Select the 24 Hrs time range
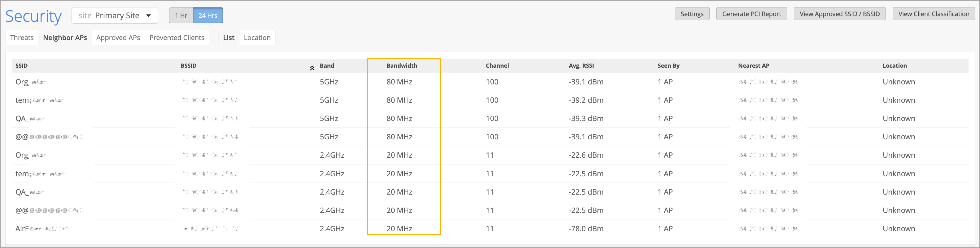The width and height of the screenshot is (980, 248). click(x=208, y=16)
